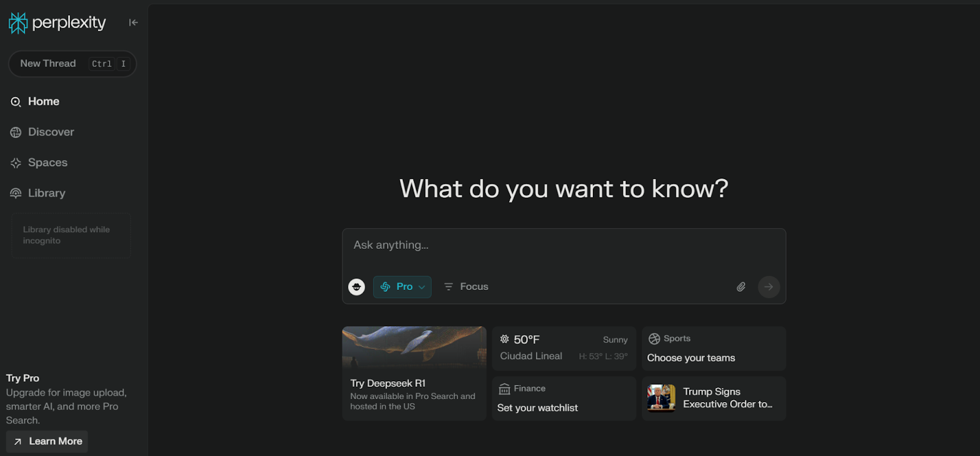Click the Sports basketball icon
The image size is (980, 456).
click(x=654, y=339)
